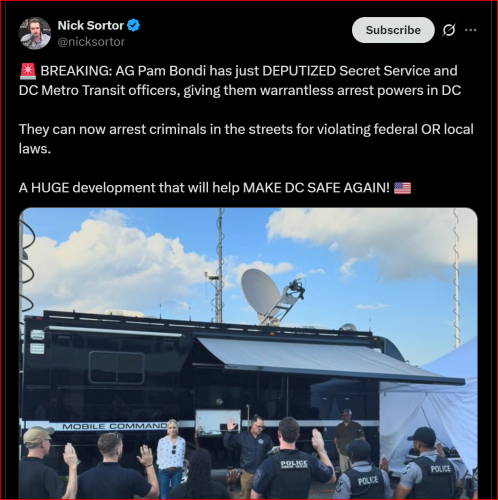Click the blue verified badge

133,25
